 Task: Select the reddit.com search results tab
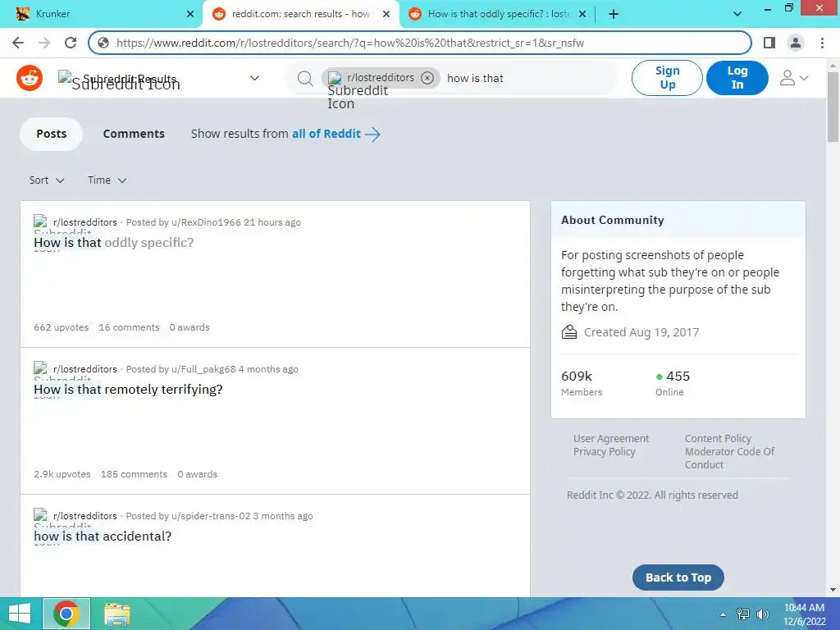pyautogui.click(x=300, y=14)
